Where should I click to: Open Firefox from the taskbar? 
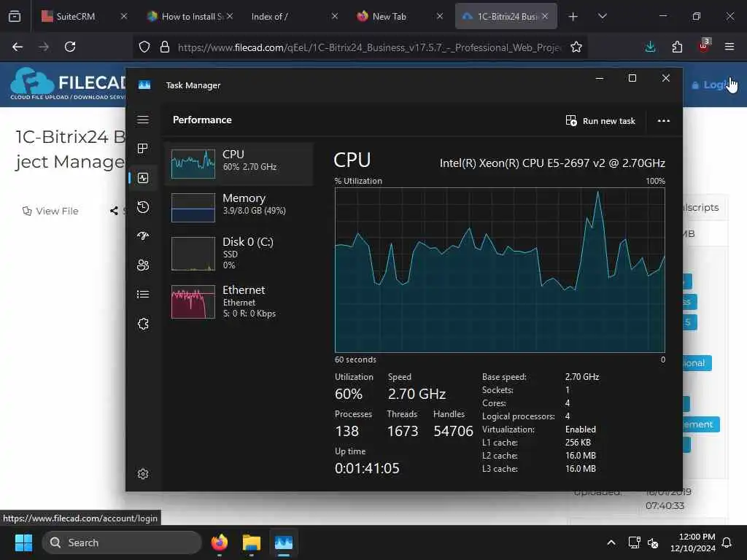coord(219,542)
